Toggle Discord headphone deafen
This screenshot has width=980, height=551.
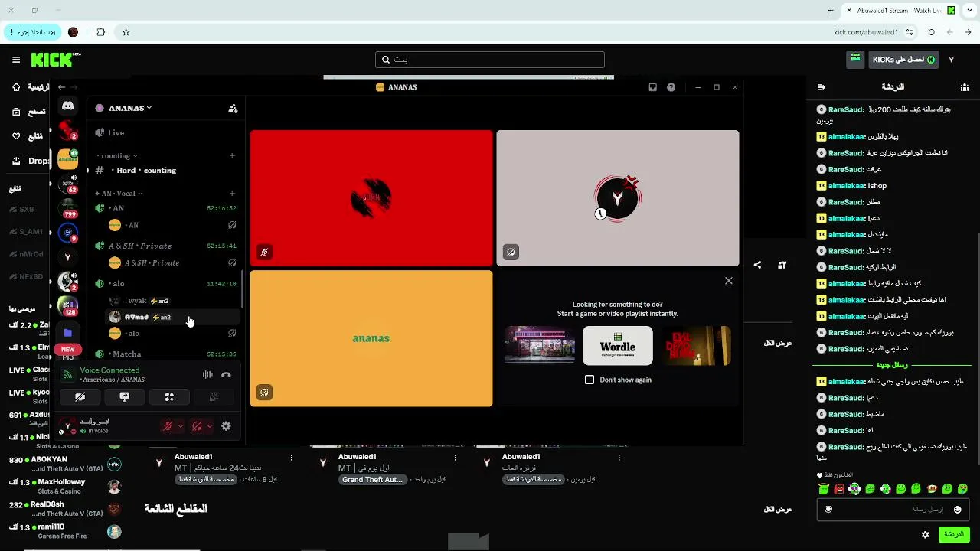coord(197,426)
